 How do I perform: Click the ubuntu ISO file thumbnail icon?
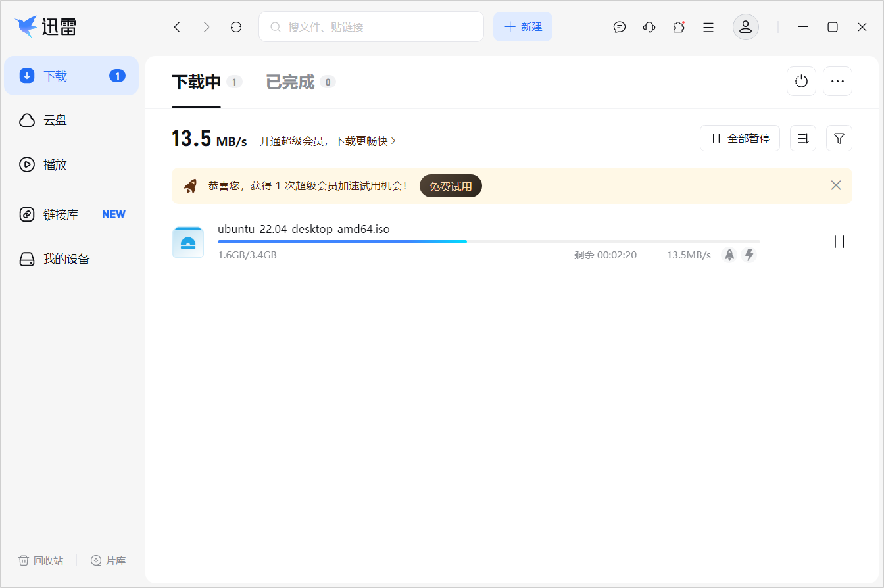point(188,242)
